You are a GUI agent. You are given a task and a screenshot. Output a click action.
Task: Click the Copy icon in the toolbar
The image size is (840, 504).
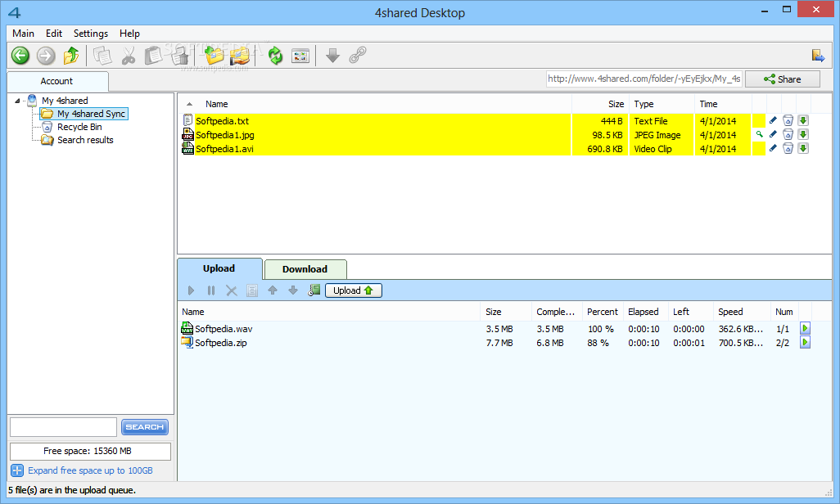pyautogui.click(x=102, y=55)
